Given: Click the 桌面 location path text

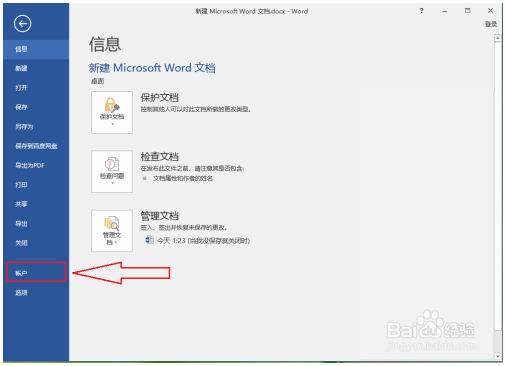Looking at the screenshot, I should point(98,81).
